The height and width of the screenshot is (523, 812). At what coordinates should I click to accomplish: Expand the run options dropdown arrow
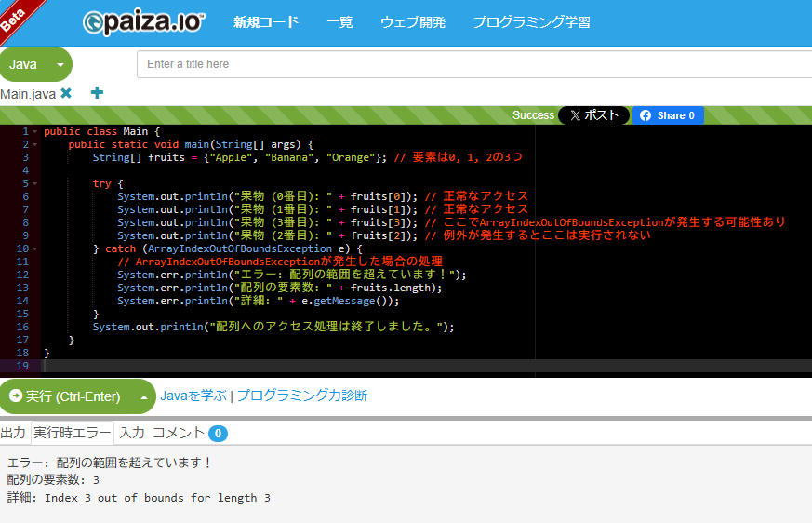pyautogui.click(x=143, y=396)
